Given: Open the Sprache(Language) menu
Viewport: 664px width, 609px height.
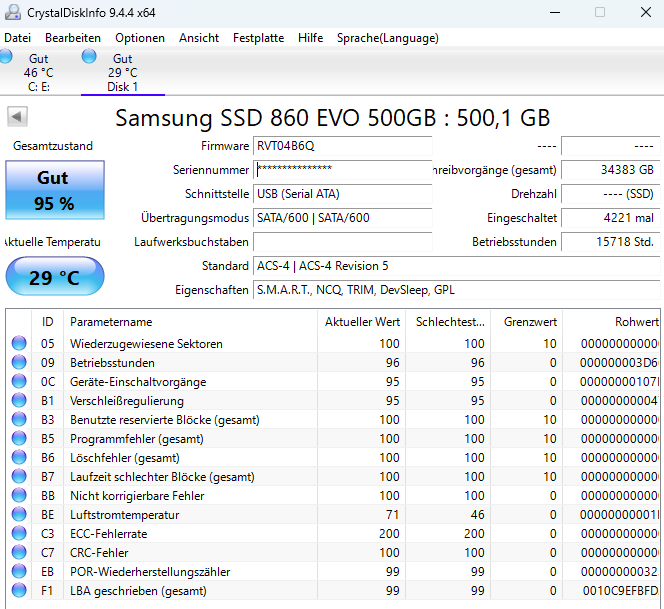Looking at the screenshot, I should tap(387, 38).
